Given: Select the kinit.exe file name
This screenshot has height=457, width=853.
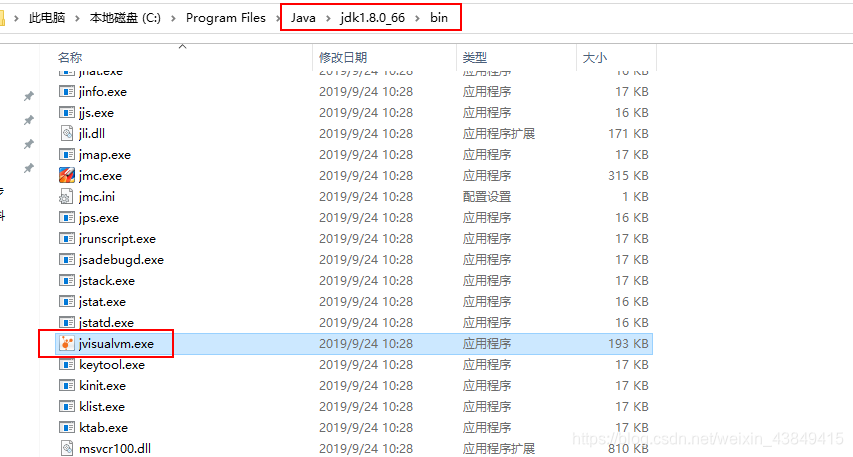Looking at the screenshot, I should 102,386.
